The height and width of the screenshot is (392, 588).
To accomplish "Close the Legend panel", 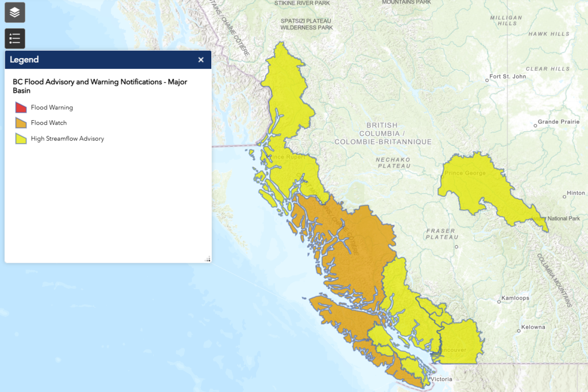I will 201,60.
